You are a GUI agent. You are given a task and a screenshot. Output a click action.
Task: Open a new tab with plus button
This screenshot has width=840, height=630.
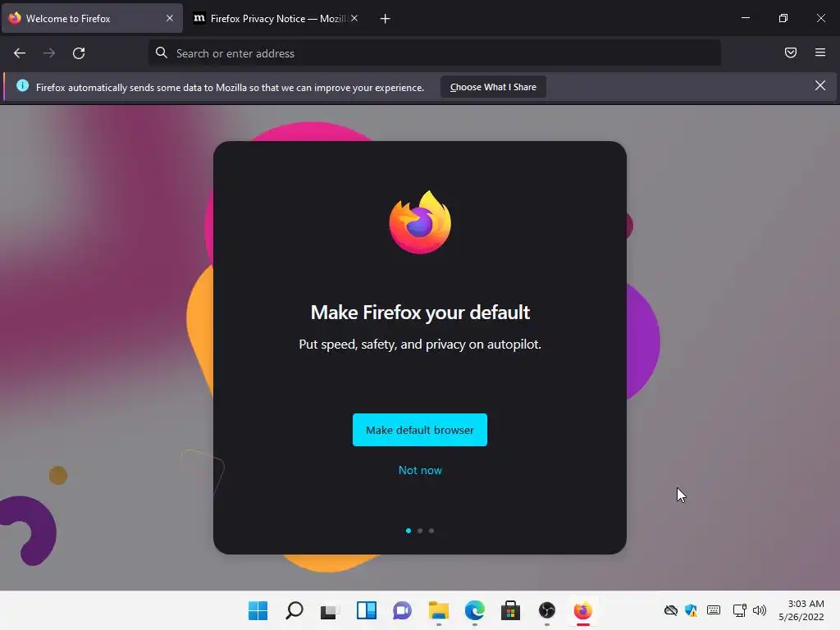(x=385, y=19)
